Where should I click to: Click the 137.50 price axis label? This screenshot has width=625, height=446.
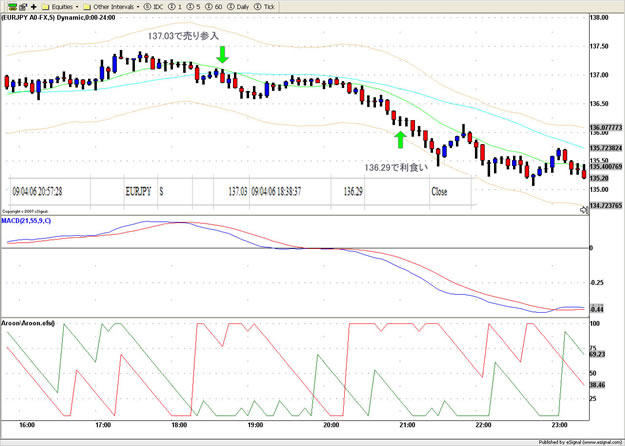599,46
